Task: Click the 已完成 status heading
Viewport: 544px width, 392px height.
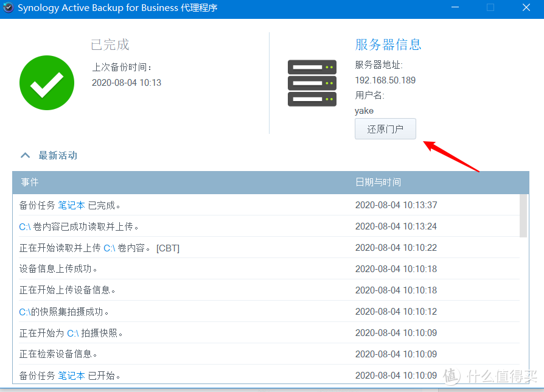Action: tap(110, 45)
